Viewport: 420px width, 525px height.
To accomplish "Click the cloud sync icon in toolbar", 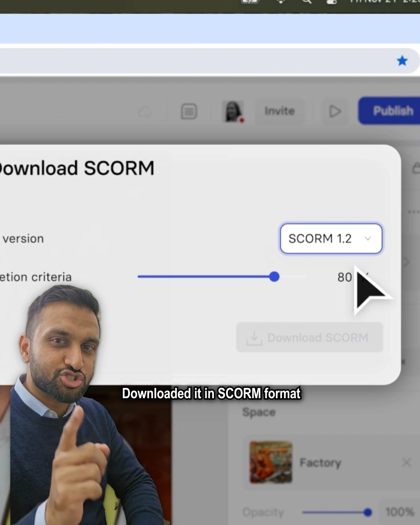I will tap(145, 112).
